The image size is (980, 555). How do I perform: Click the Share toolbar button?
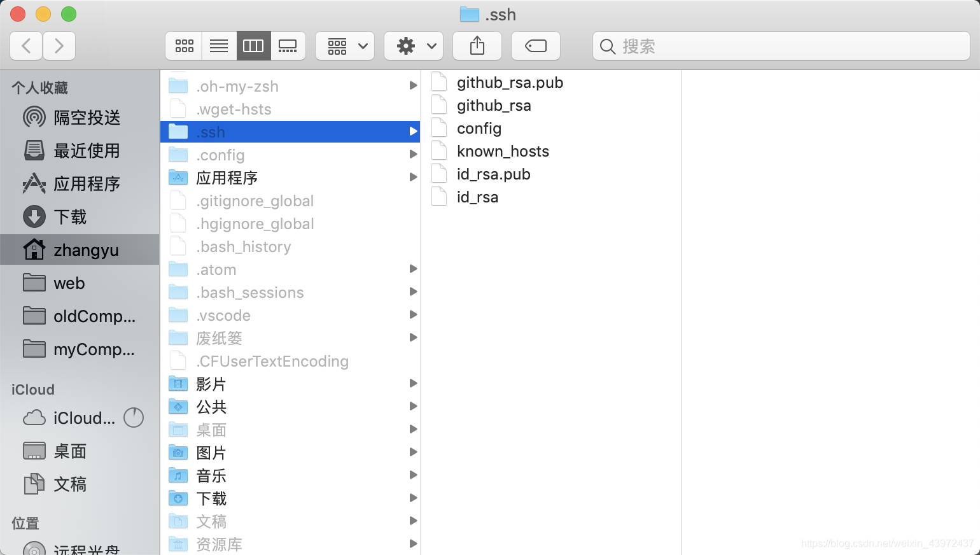(477, 46)
